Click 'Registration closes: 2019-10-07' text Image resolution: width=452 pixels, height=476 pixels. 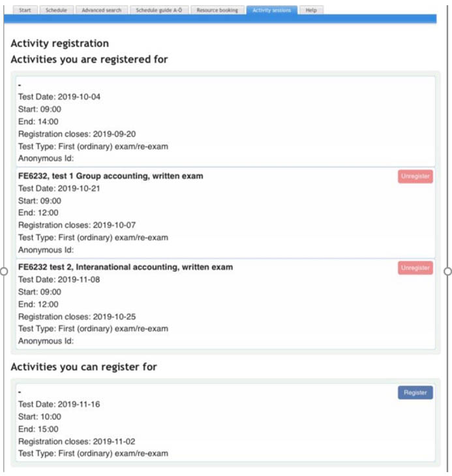click(77, 225)
